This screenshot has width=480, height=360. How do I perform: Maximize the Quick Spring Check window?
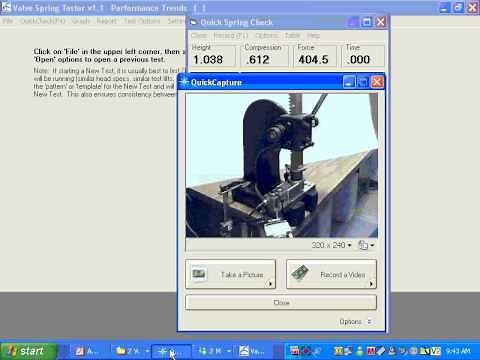coord(367,22)
